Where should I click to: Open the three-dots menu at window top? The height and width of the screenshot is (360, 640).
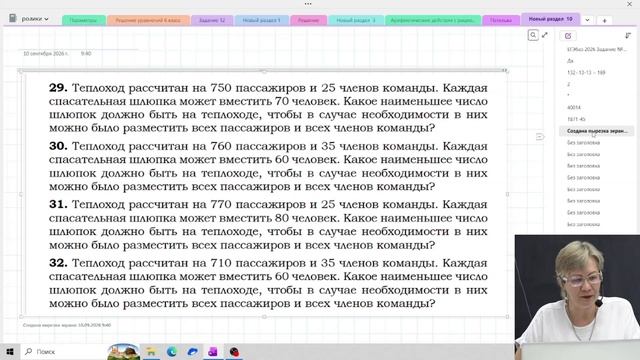(x=308, y=4)
